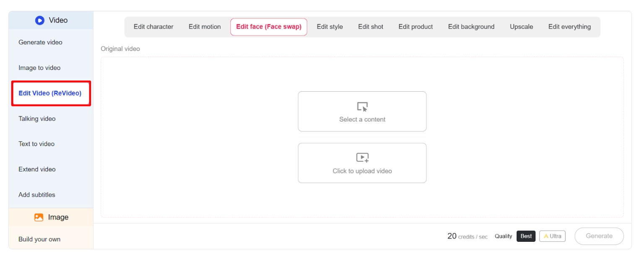
Task: Click the orange Image section icon
Action: pyautogui.click(x=39, y=217)
